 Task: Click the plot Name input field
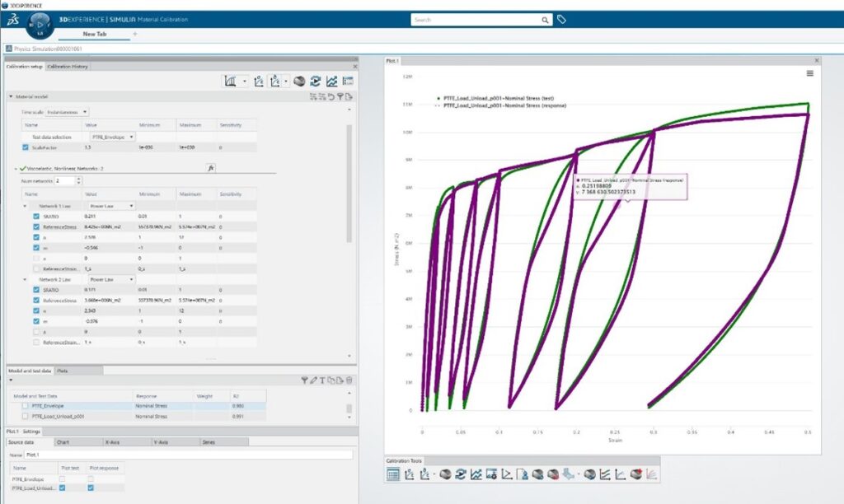[188, 455]
